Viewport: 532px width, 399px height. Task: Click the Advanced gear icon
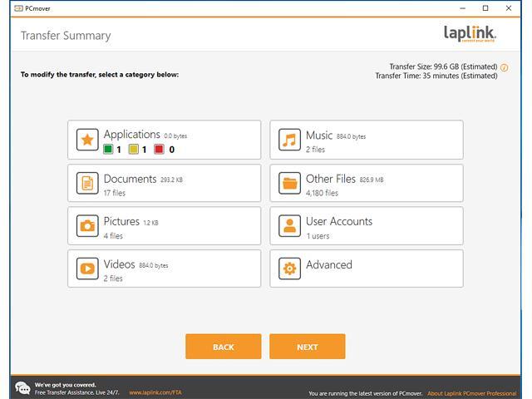pos(289,268)
